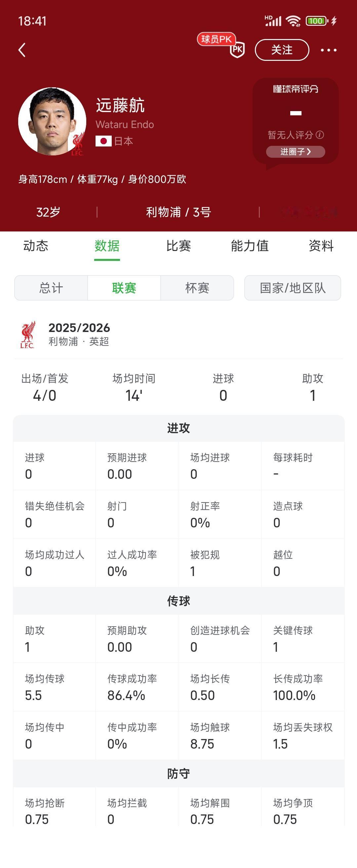The width and height of the screenshot is (357, 868).
Task: Open 进圈子 chevron button
Action: pyautogui.click(x=296, y=152)
